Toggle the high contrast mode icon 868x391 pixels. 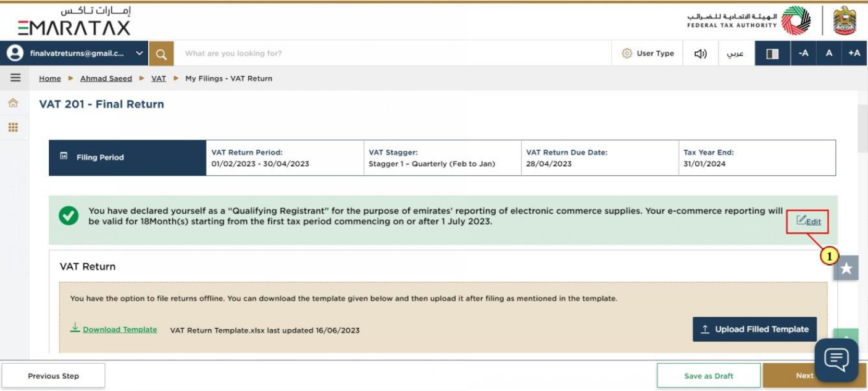tap(772, 54)
